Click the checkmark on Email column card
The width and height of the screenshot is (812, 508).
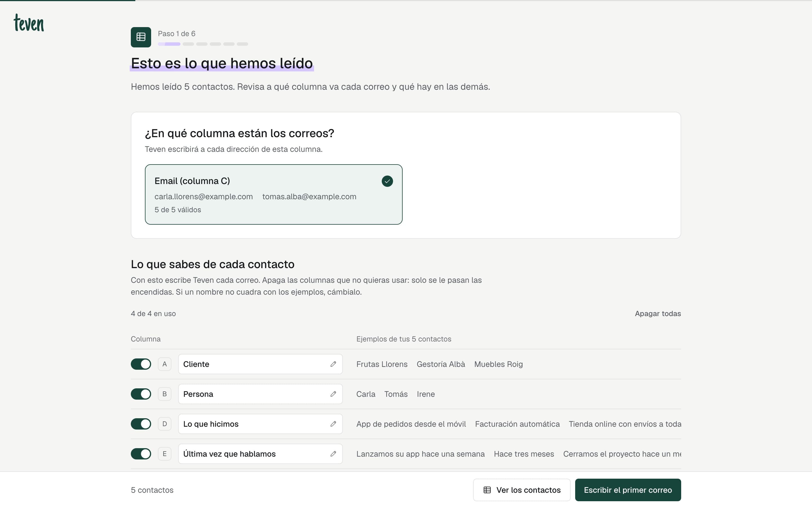pyautogui.click(x=387, y=181)
